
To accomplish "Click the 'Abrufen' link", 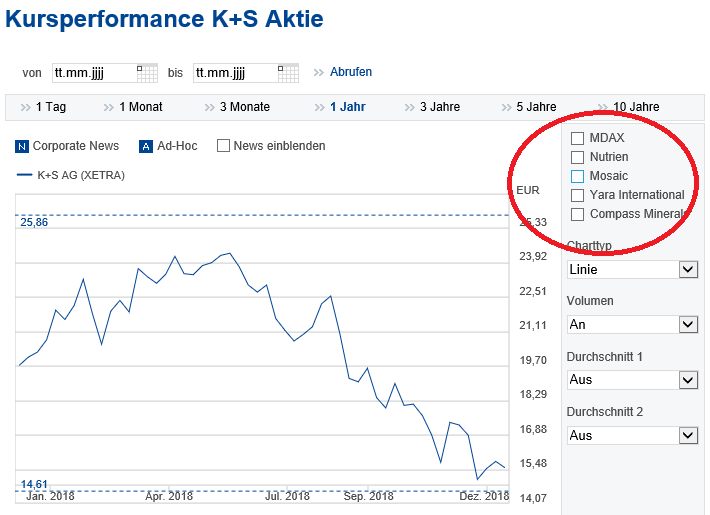I will point(351,72).
